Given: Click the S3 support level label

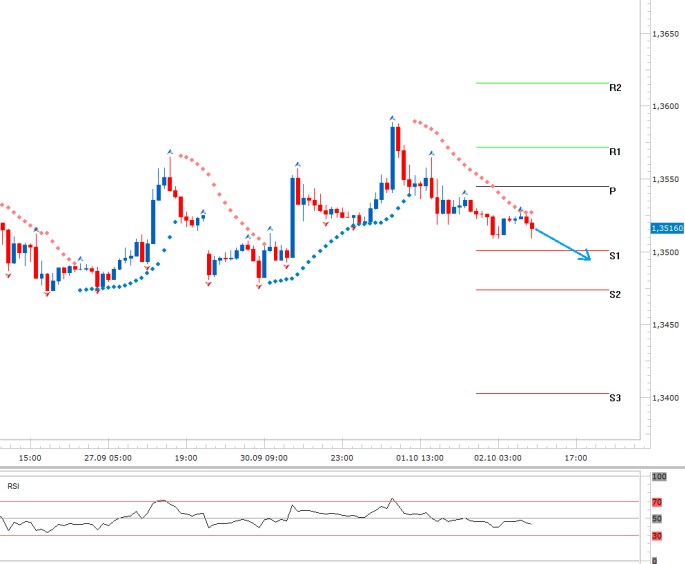Looking at the screenshot, I should click(x=615, y=398).
